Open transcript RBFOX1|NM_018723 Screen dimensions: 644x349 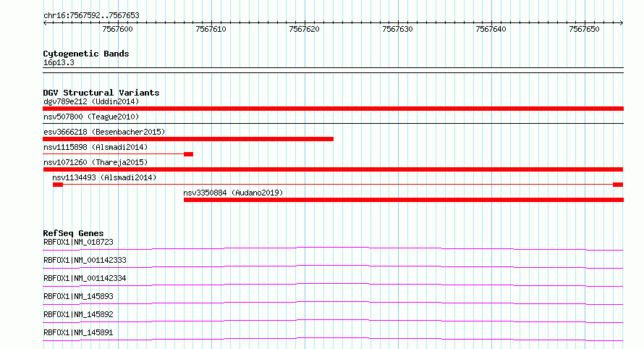coord(78,242)
